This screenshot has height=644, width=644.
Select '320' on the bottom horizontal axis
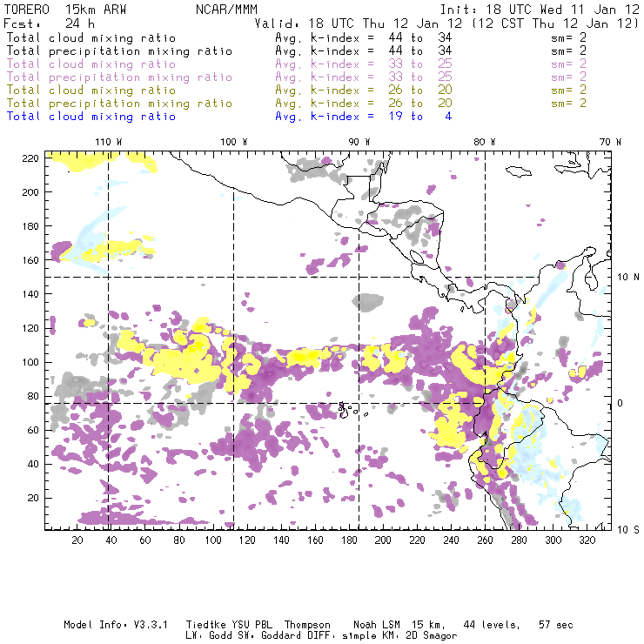pos(587,540)
